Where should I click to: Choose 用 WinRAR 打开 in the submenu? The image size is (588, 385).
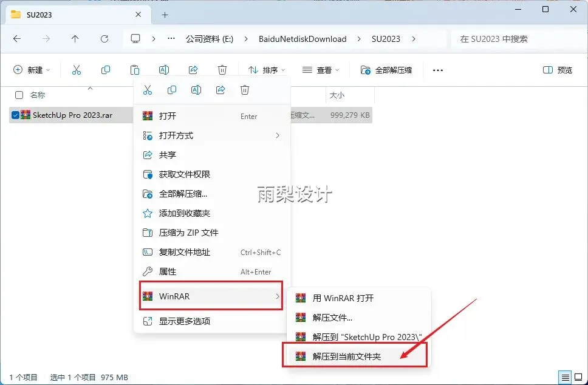[359, 298]
